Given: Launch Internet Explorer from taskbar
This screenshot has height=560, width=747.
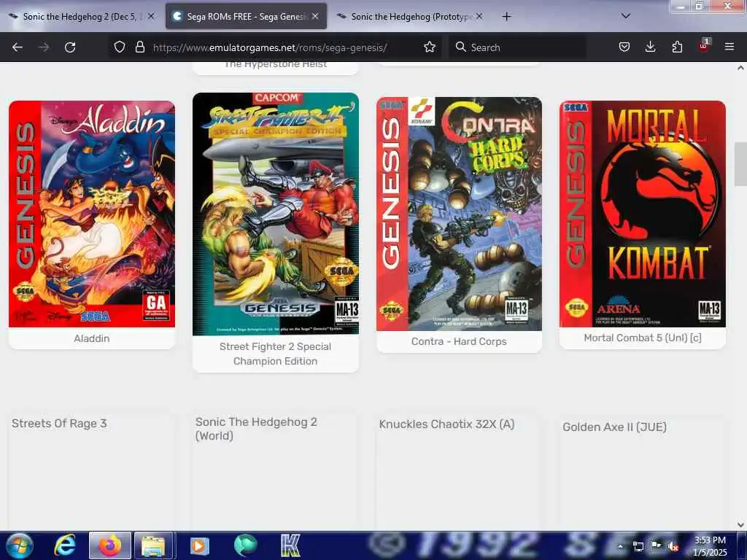Looking at the screenshot, I should click(x=65, y=545).
